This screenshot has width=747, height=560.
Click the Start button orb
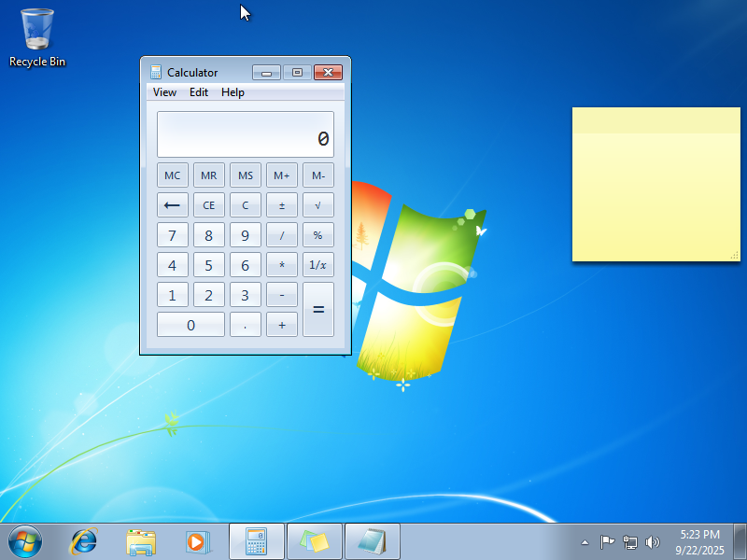pos(25,541)
